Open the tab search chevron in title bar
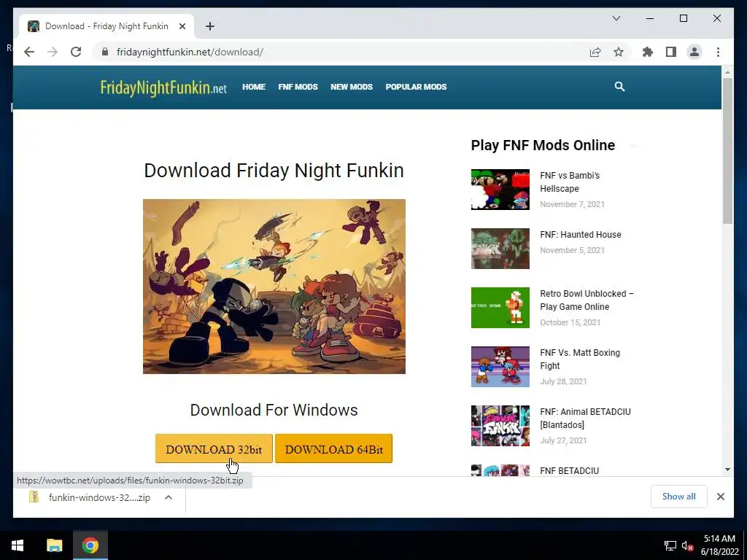The width and height of the screenshot is (747, 560). 616,18
